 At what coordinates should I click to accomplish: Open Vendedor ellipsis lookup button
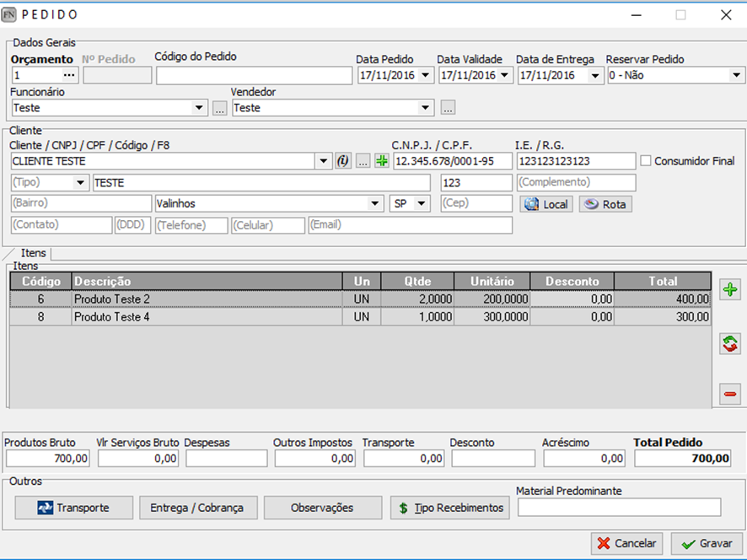[448, 108]
